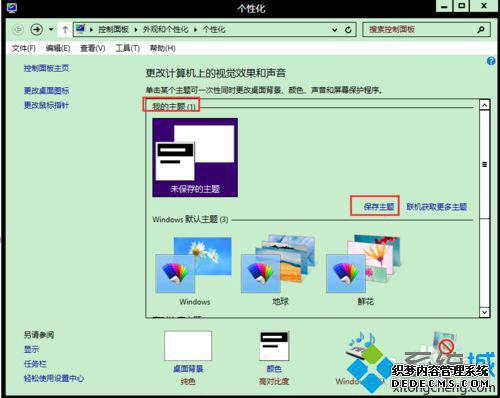
Task: Select the Windows default theme
Action: coord(195,271)
